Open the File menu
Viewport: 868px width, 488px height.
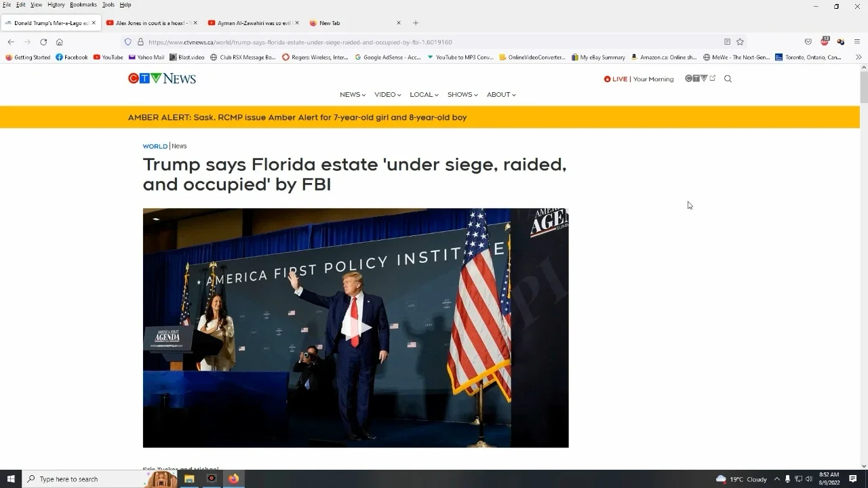coord(7,5)
